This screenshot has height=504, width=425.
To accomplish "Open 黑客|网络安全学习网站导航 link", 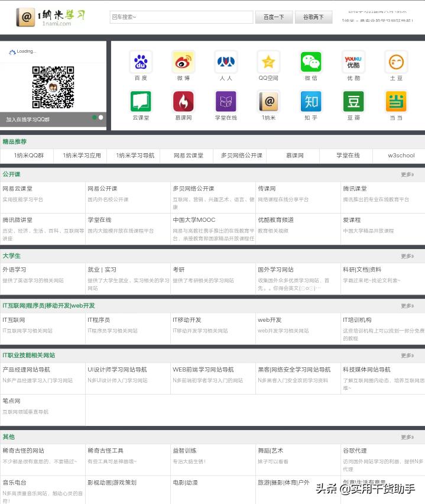I will coord(294,370).
